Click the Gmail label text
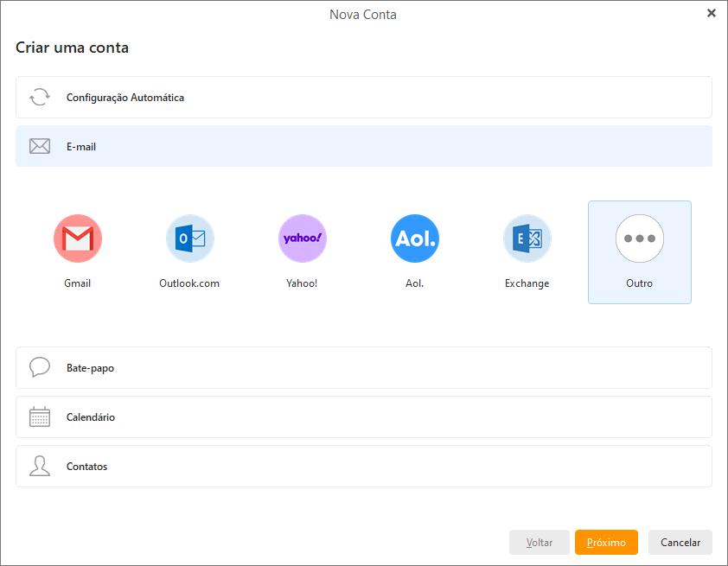The image size is (728, 566). point(78,283)
